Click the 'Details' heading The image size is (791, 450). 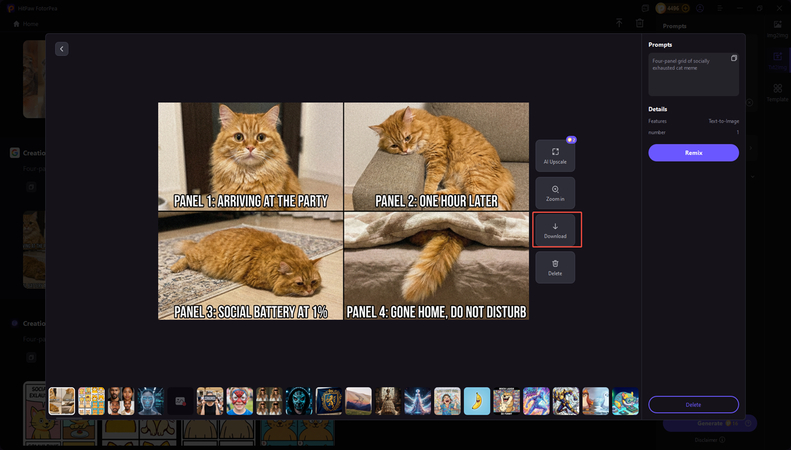658,109
